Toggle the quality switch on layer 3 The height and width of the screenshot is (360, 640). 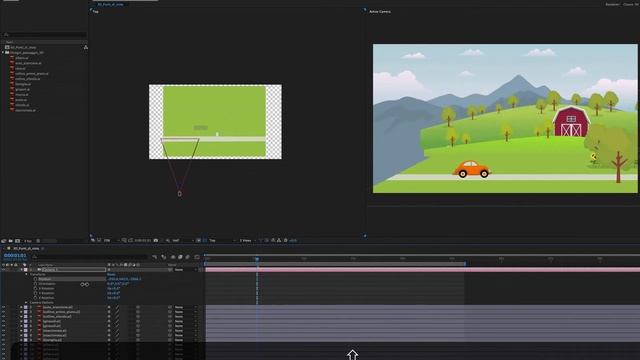pyautogui.click(x=118, y=312)
